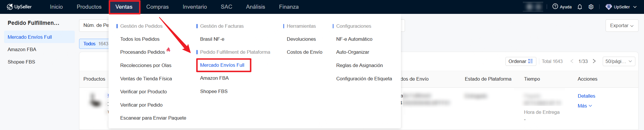Open the Inventario top navigation tab
Screen dimensions: 644x130
click(x=195, y=7)
